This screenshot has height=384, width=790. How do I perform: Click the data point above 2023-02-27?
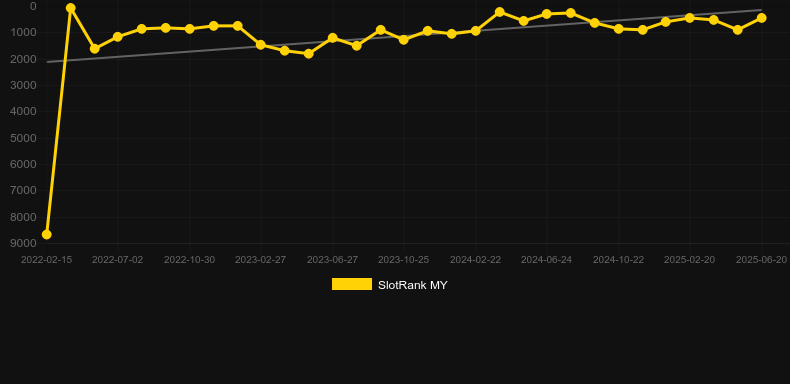tap(261, 45)
